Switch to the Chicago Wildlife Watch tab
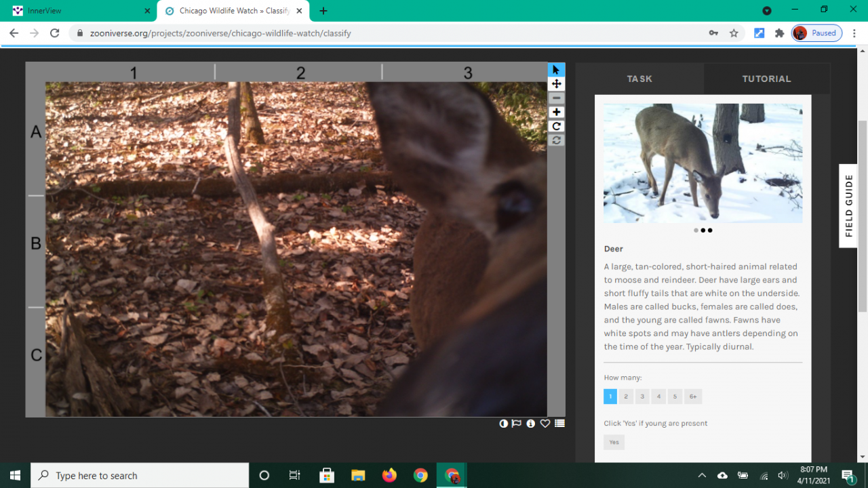Screen dimensions: 868x488 233,11
